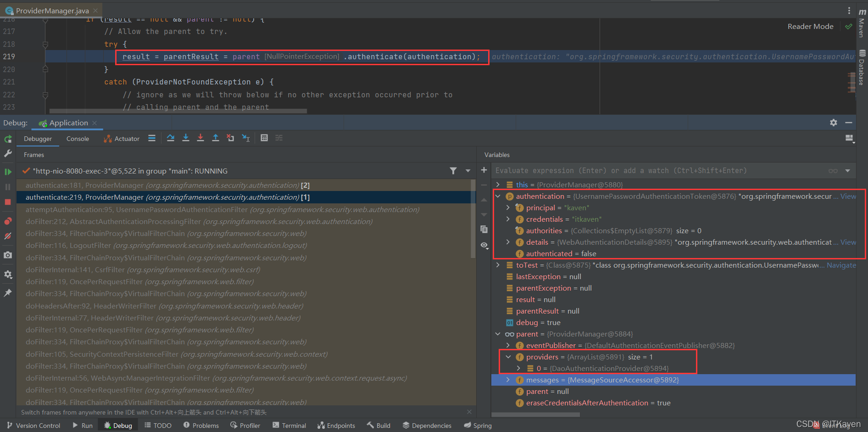868x432 pixels.
Task: Expand the 'this' ProviderManager@5880 variable
Action: click(x=498, y=185)
